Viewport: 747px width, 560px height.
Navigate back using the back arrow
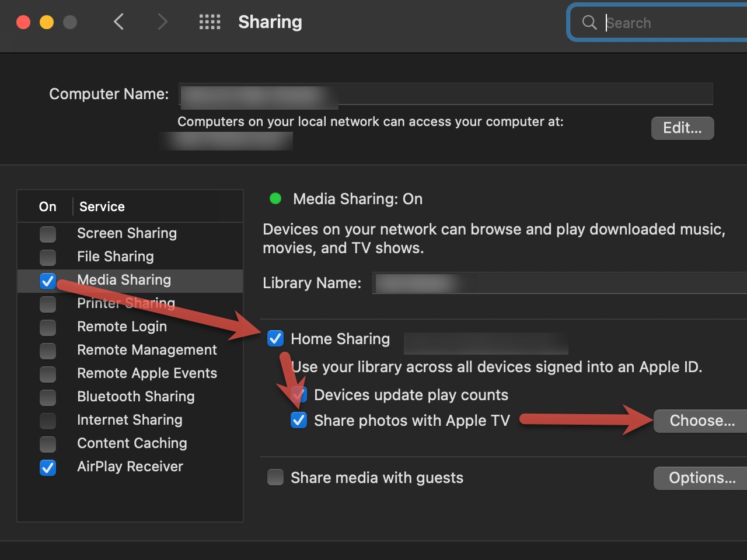point(118,22)
